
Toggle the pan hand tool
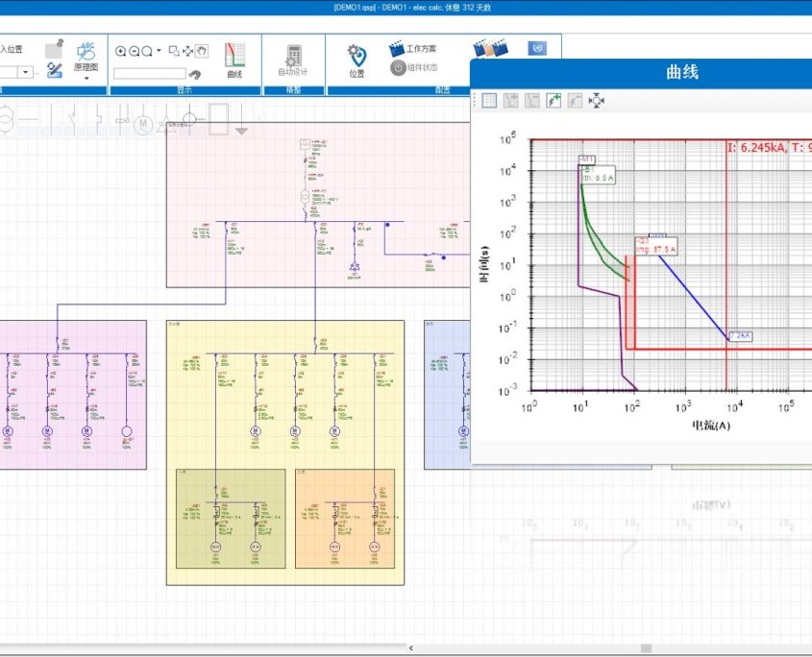pyautogui.click(x=202, y=51)
